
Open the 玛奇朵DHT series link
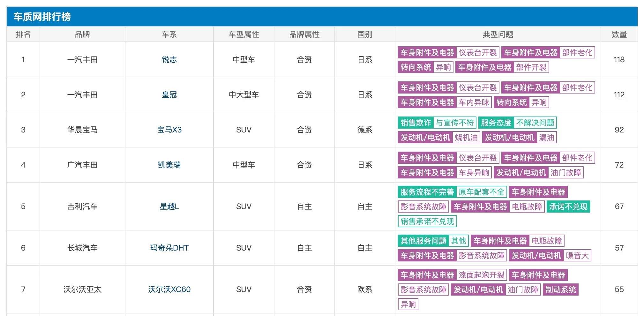[169, 248]
